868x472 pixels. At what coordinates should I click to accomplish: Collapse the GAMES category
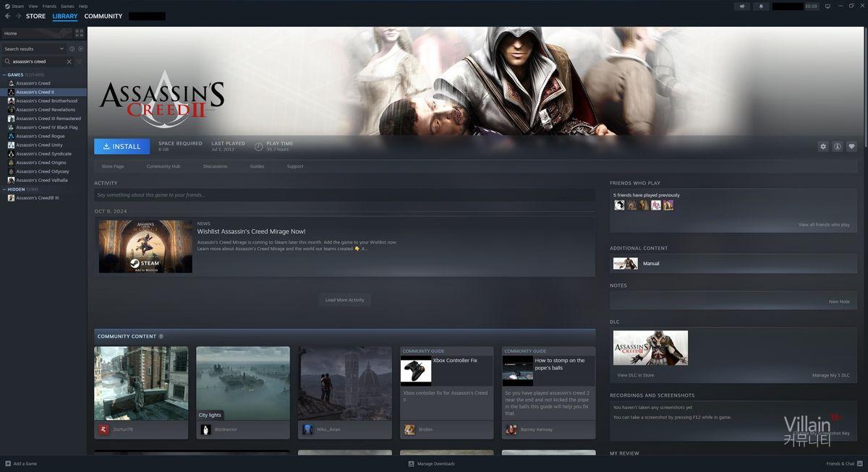[x=4, y=74]
